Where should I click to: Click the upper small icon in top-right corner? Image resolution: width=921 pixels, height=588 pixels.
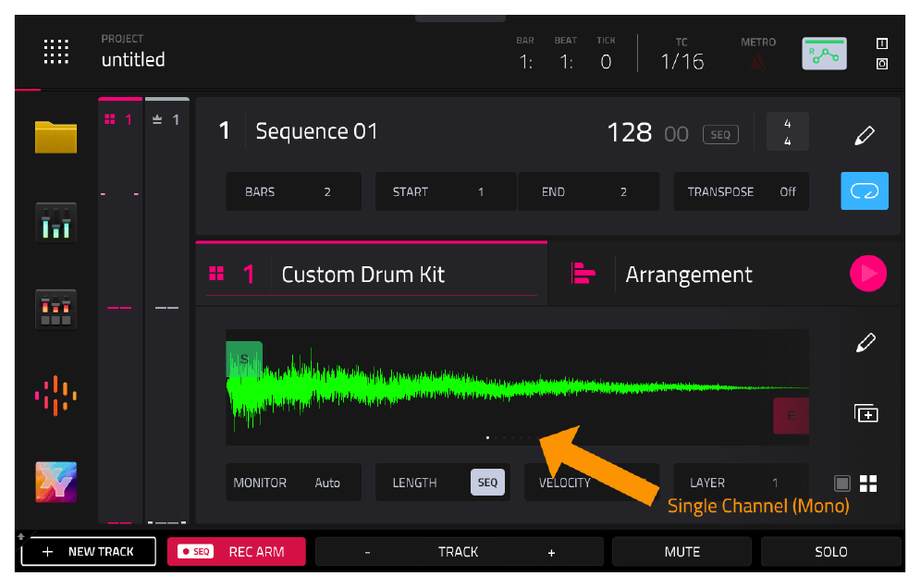pos(881,43)
